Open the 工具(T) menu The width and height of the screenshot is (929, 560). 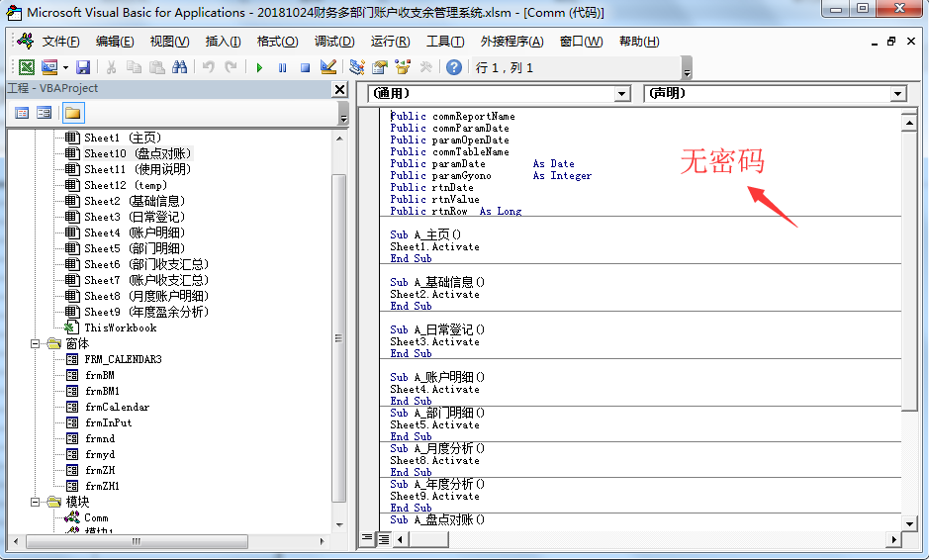coord(445,42)
